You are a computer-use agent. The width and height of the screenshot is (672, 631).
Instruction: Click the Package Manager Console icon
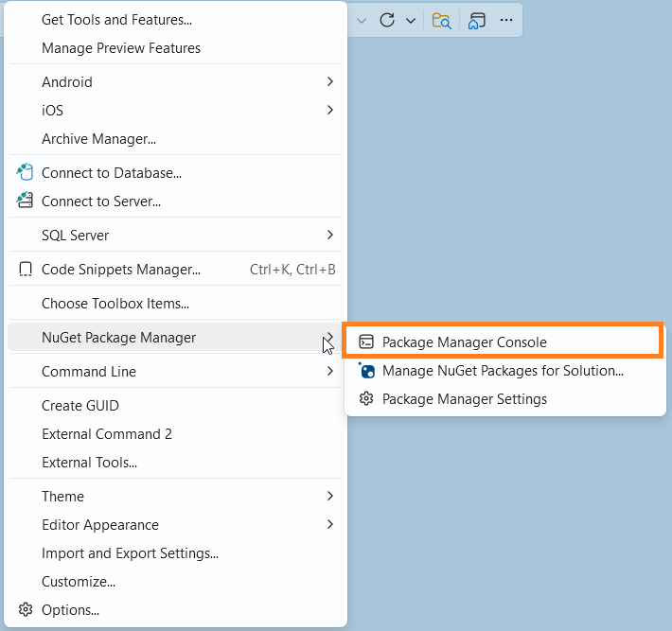[366, 342]
